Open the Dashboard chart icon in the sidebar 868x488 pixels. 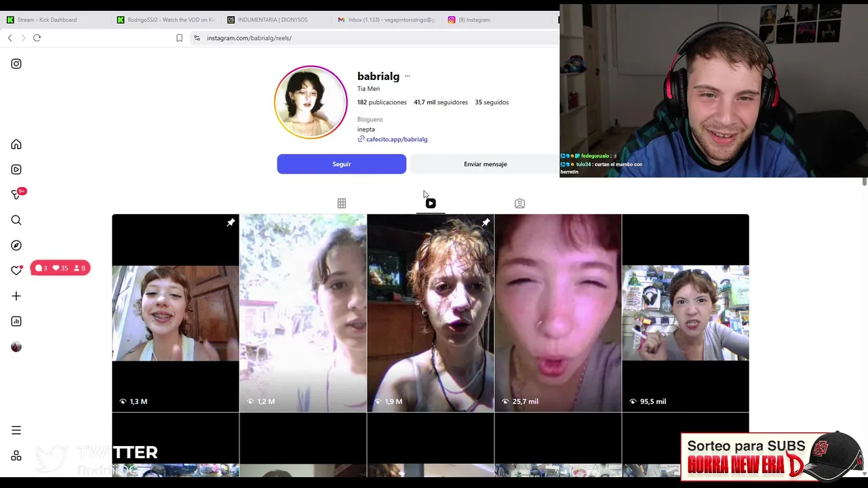16,321
